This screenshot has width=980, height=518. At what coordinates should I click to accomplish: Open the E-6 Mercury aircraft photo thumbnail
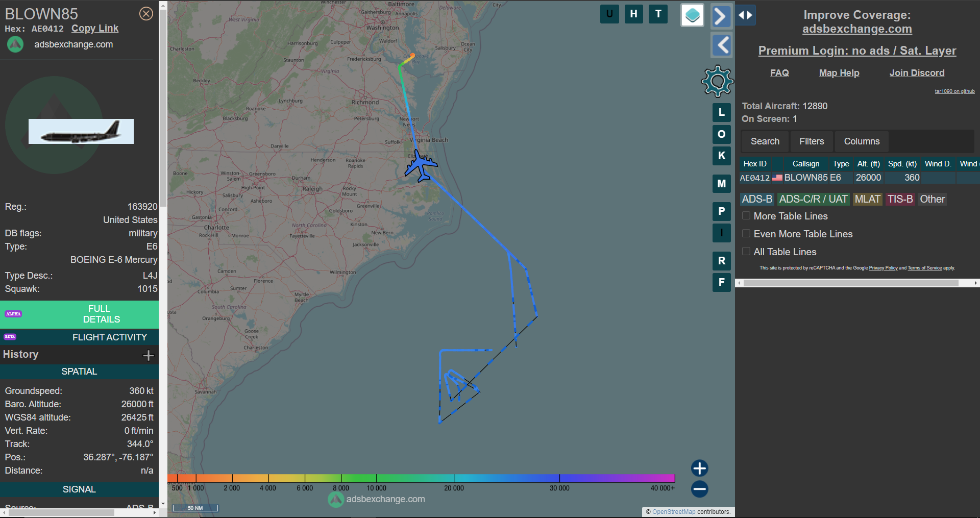point(81,132)
